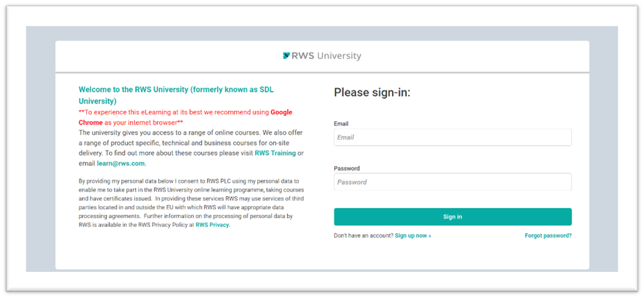Click the learn@rws.com email link
The height and width of the screenshot is (298, 644).
pos(121,164)
